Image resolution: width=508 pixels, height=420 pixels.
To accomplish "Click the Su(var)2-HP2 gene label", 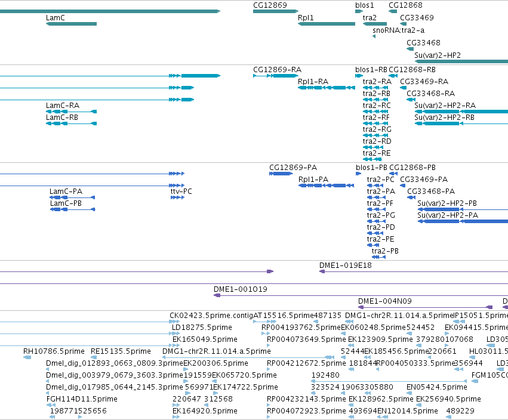I will click(438, 55).
